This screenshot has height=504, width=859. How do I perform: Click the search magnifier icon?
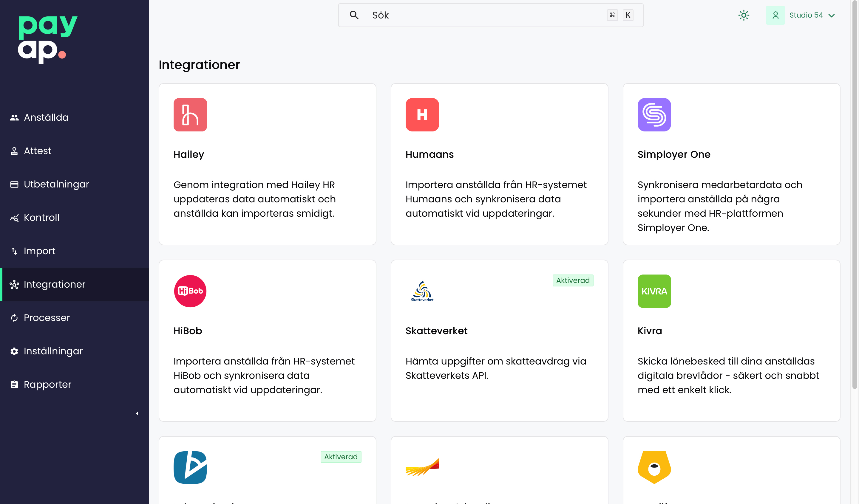pos(354,15)
